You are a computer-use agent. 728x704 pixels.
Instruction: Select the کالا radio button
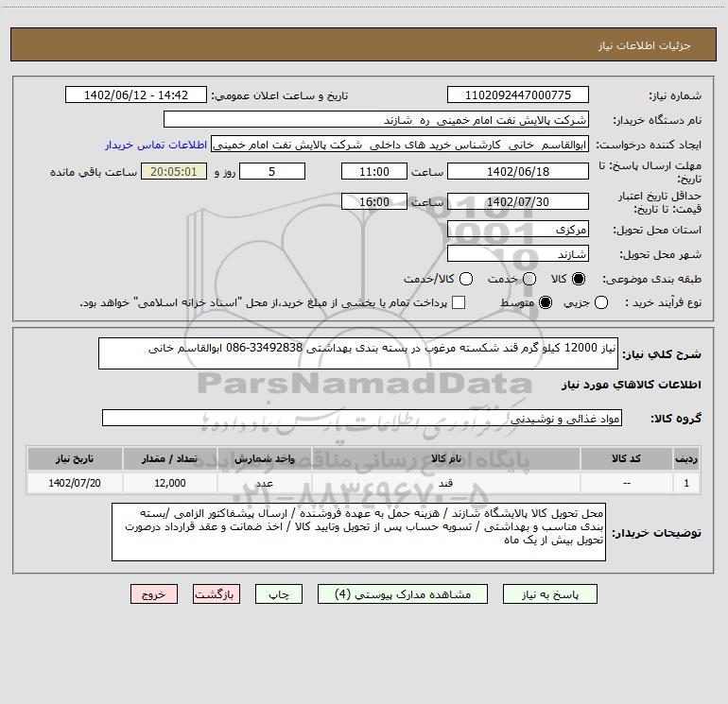579,279
